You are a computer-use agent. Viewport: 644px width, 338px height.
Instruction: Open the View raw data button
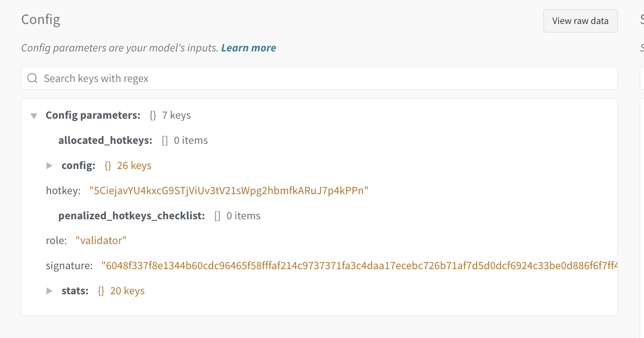[x=580, y=21]
